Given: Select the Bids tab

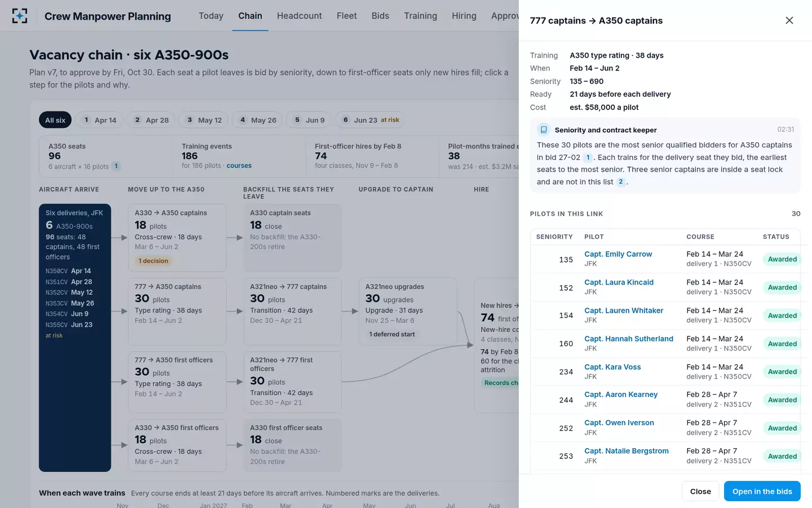Looking at the screenshot, I should (x=380, y=16).
